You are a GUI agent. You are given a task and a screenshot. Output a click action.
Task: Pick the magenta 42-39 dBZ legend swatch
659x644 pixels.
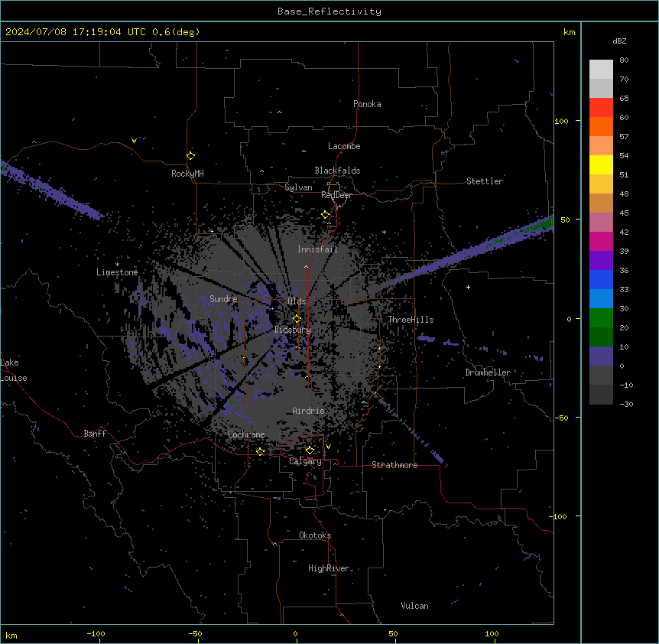pyautogui.click(x=601, y=241)
